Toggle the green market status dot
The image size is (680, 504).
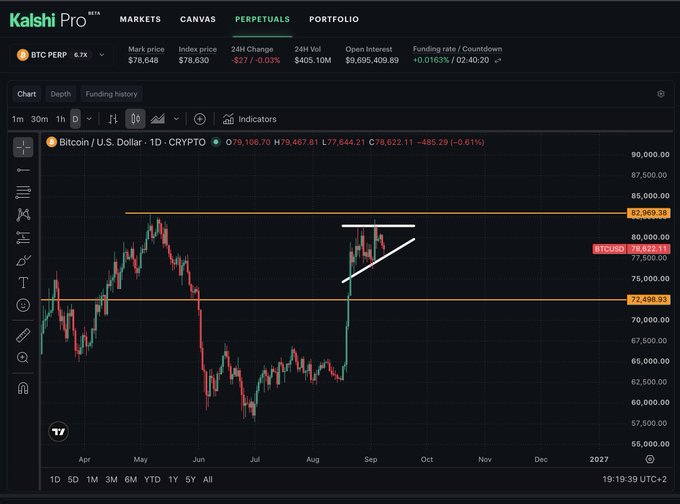[216, 142]
